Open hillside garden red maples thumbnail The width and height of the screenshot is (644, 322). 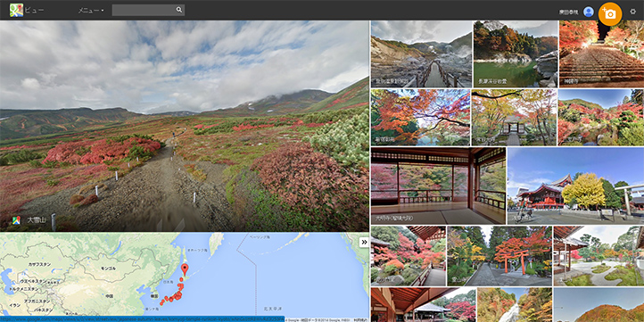tap(601, 118)
